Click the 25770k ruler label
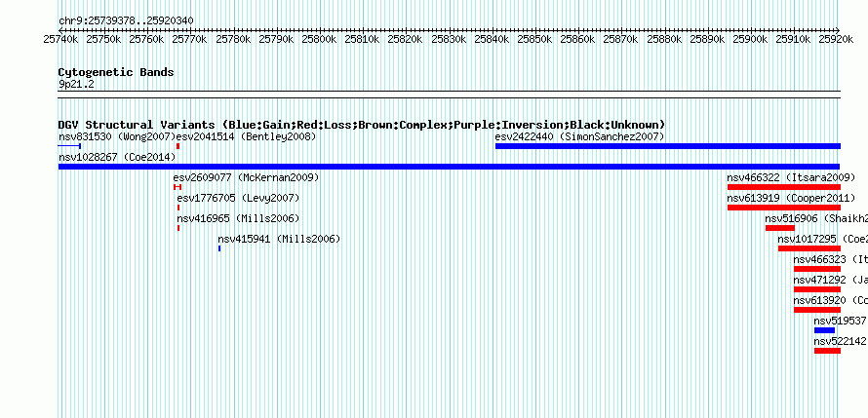The image size is (868, 418). click(189, 40)
